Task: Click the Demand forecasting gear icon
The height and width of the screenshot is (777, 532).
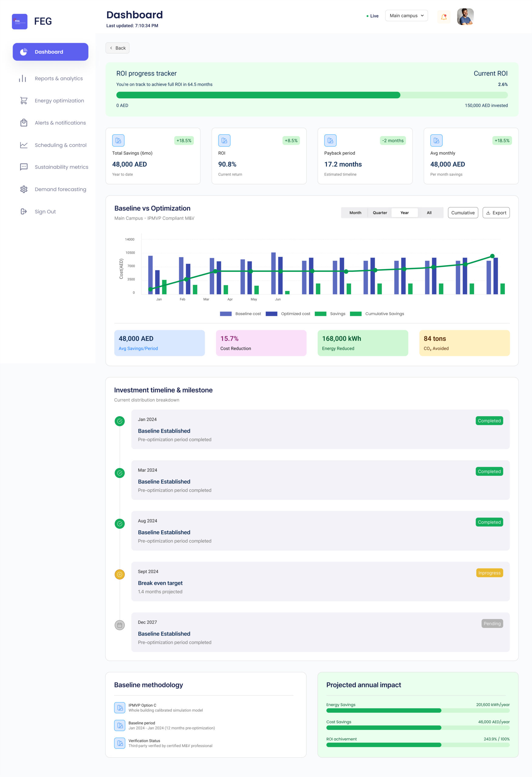Action: click(23, 190)
